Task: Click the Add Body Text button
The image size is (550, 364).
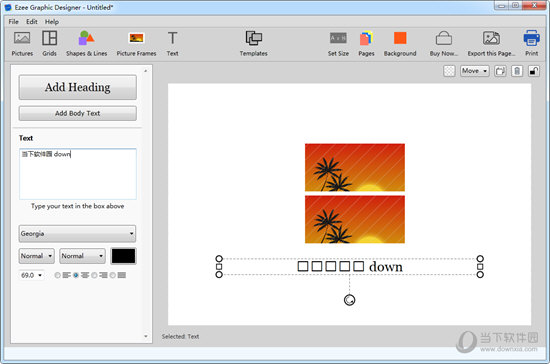Action: coord(78,113)
